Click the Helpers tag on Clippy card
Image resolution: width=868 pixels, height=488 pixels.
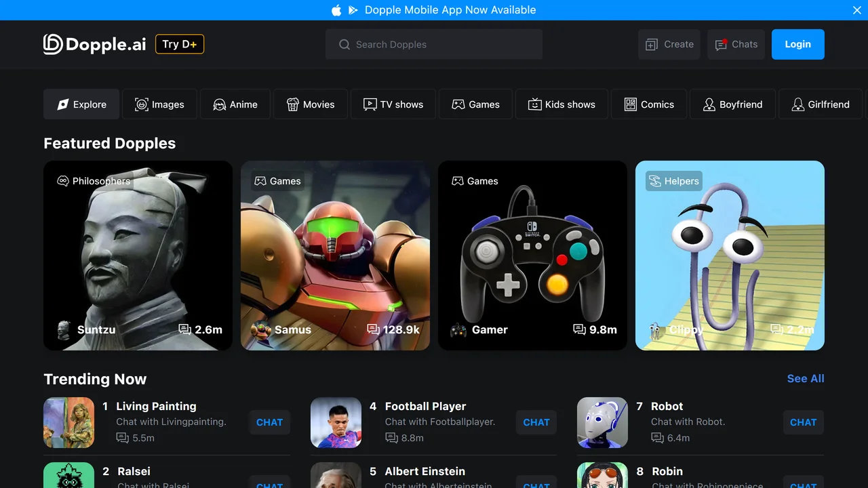pos(674,181)
